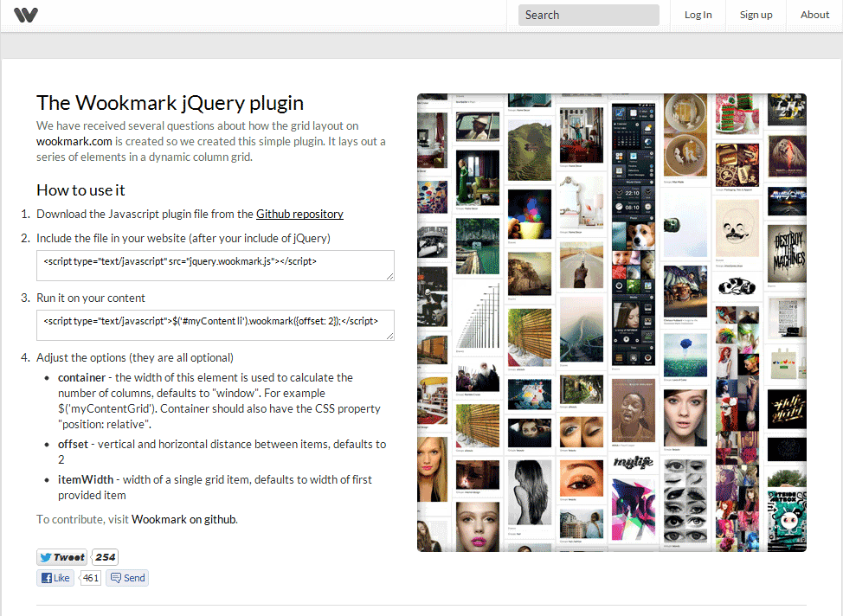The height and width of the screenshot is (616, 843).
Task: Click the tweet count 254 bubble
Action: 106,557
